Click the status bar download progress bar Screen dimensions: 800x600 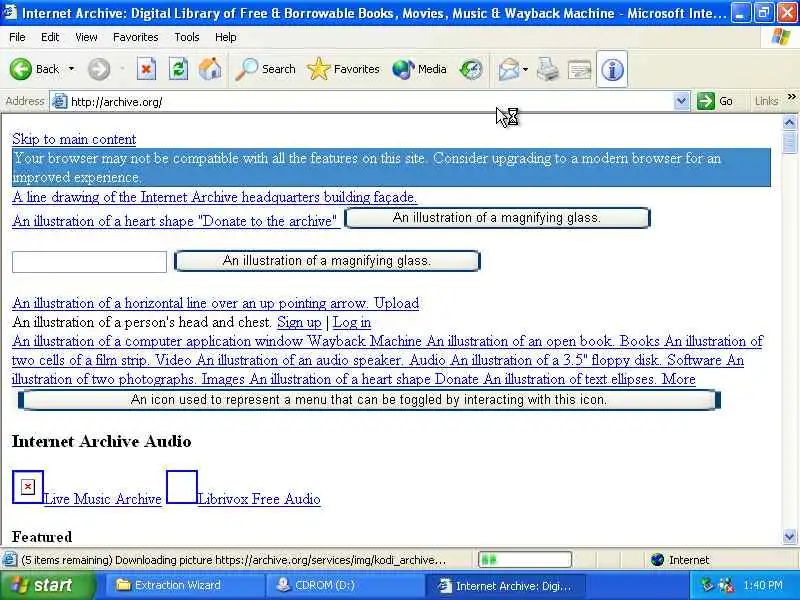pos(525,560)
